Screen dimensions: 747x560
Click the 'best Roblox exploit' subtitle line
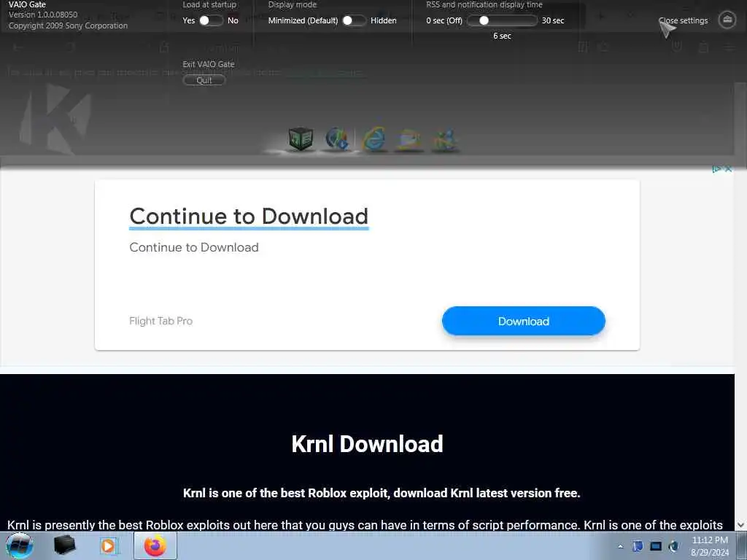tap(382, 493)
